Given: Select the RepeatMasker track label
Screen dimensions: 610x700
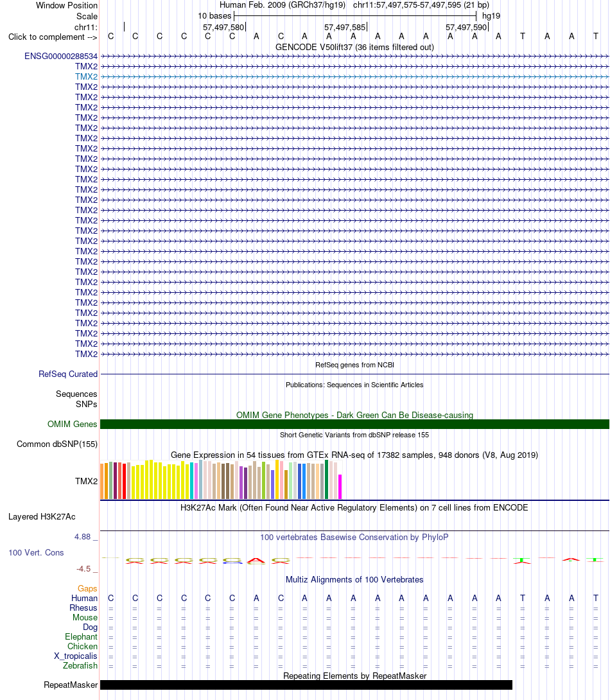Looking at the screenshot, I should click(x=71, y=685).
